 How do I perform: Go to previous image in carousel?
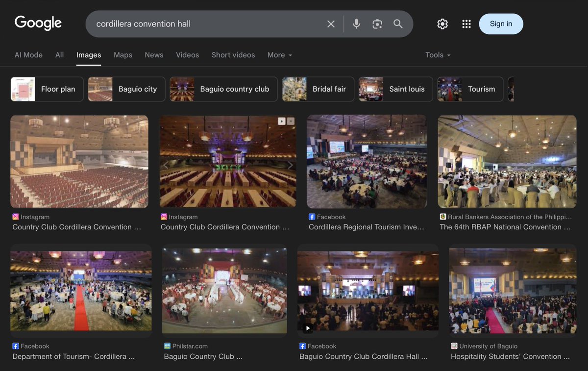click(166, 165)
